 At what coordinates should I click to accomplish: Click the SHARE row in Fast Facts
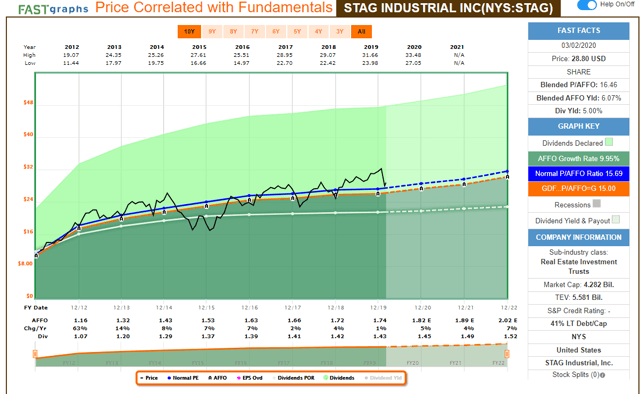(x=578, y=72)
